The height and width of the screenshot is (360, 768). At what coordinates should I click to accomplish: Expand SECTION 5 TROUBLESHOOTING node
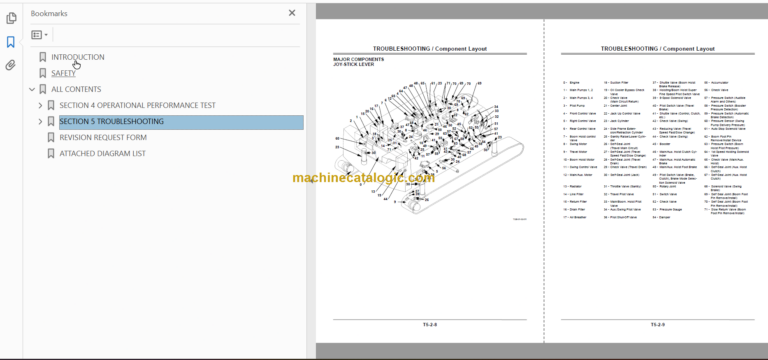pos(41,121)
